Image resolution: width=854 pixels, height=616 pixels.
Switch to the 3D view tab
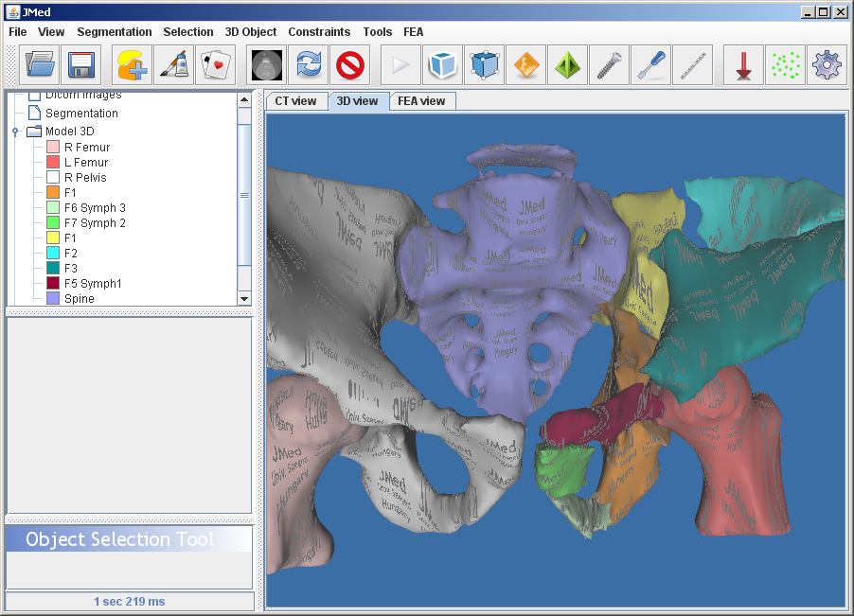pyautogui.click(x=357, y=101)
